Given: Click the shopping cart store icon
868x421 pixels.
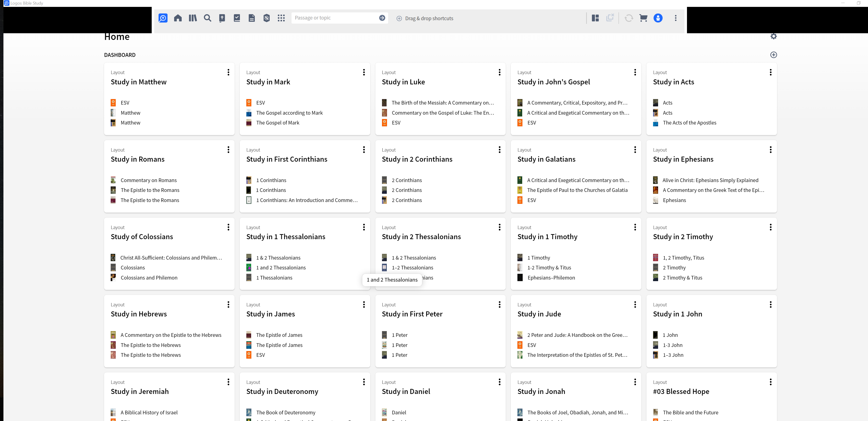Looking at the screenshot, I should [x=643, y=18].
